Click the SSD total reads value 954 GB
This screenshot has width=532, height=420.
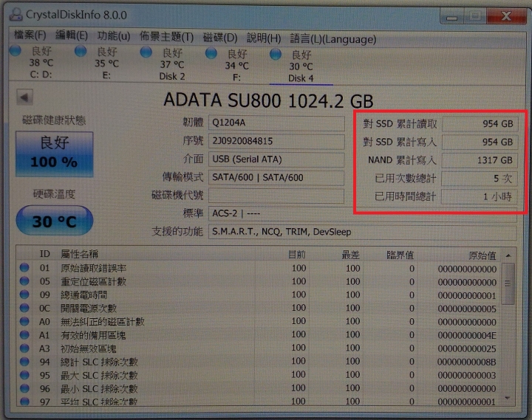pyautogui.click(x=480, y=124)
